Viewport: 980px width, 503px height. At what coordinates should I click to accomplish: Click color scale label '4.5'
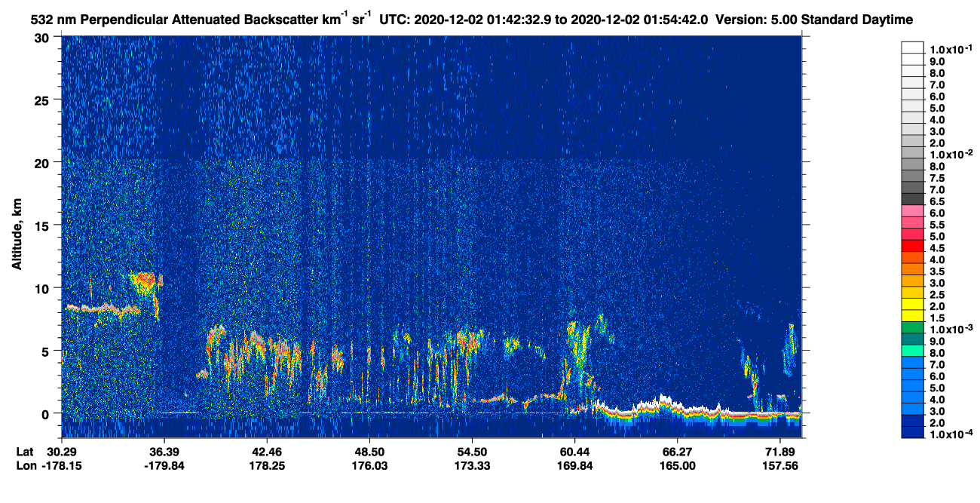[x=938, y=248]
